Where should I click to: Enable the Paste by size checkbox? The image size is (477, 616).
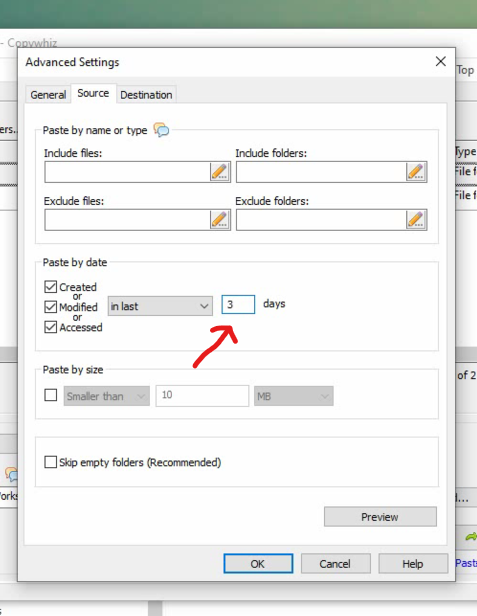click(x=50, y=395)
